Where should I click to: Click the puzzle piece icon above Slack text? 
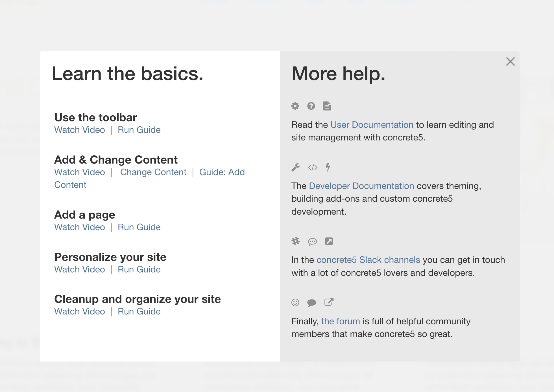[295, 241]
